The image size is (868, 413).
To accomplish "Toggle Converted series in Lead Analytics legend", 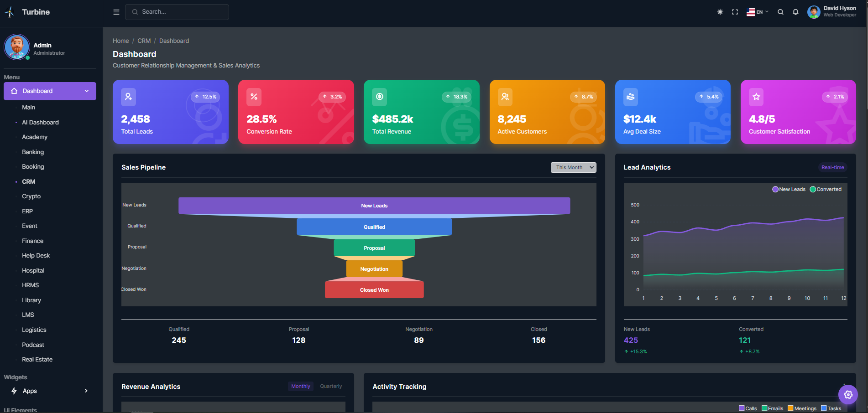I will coord(826,189).
